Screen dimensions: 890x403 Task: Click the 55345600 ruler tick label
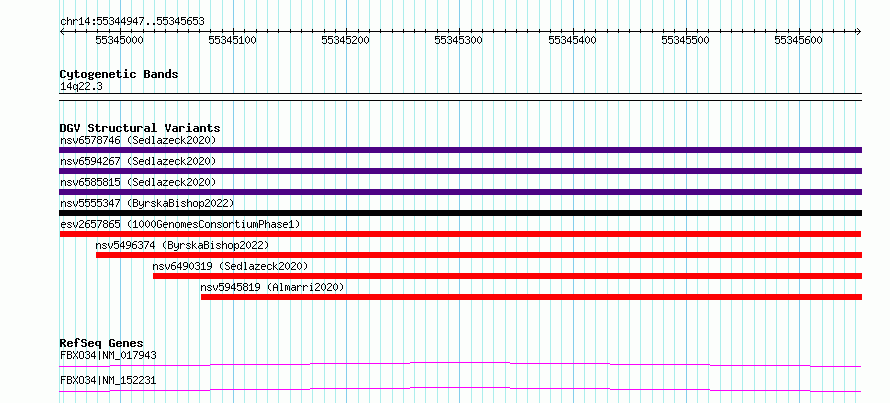799,40
